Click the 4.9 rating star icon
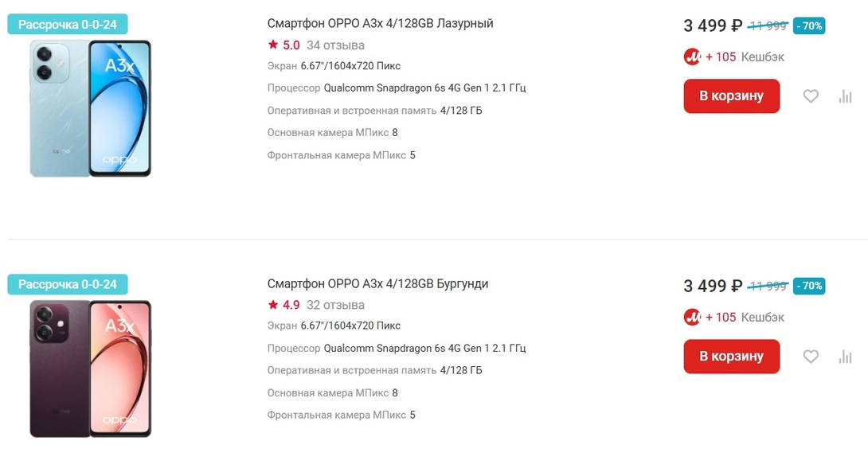The width and height of the screenshot is (868, 472). pyautogui.click(x=273, y=305)
